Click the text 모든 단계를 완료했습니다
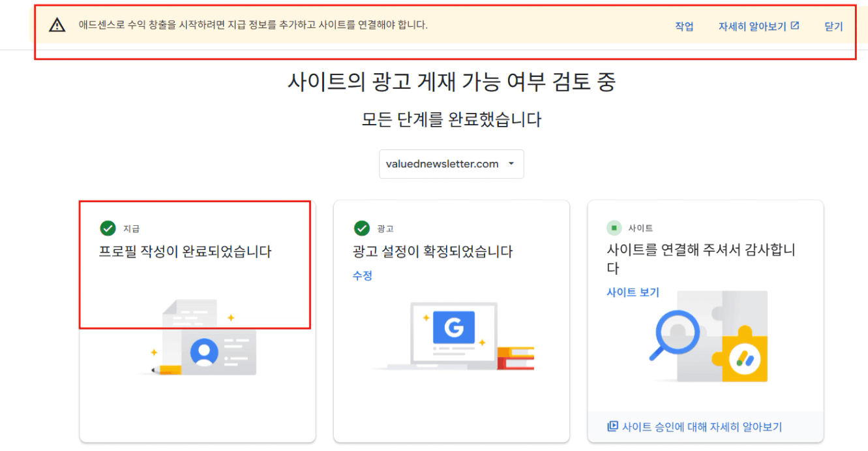The width and height of the screenshot is (868, 451). (x=451, y=120)
